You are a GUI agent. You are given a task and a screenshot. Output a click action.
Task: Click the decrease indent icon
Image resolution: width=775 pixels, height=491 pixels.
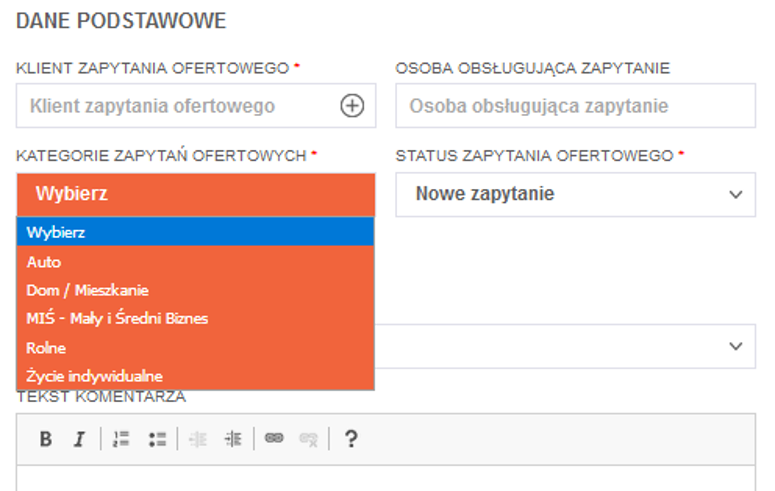[x=199, y=439]
